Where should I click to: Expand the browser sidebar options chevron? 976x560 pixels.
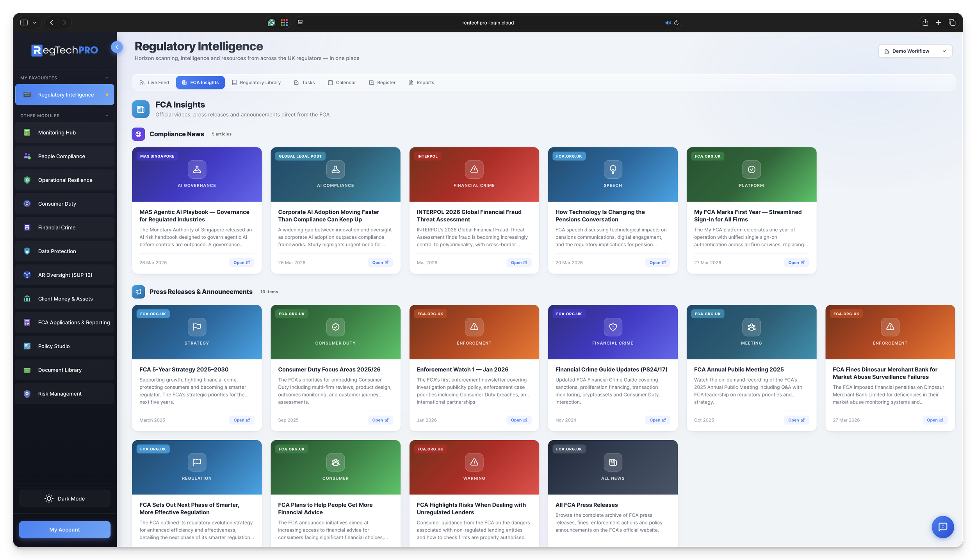pos(35,23)
